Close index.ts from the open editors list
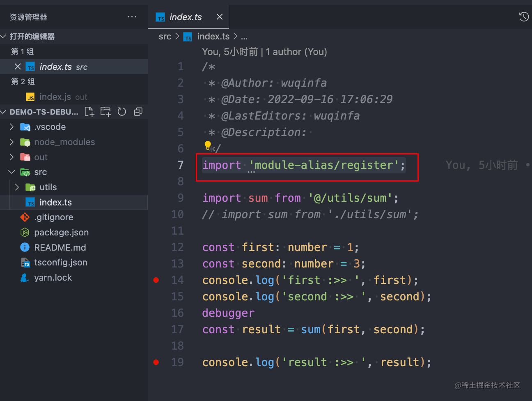532x401 pixels. [18, 66]
